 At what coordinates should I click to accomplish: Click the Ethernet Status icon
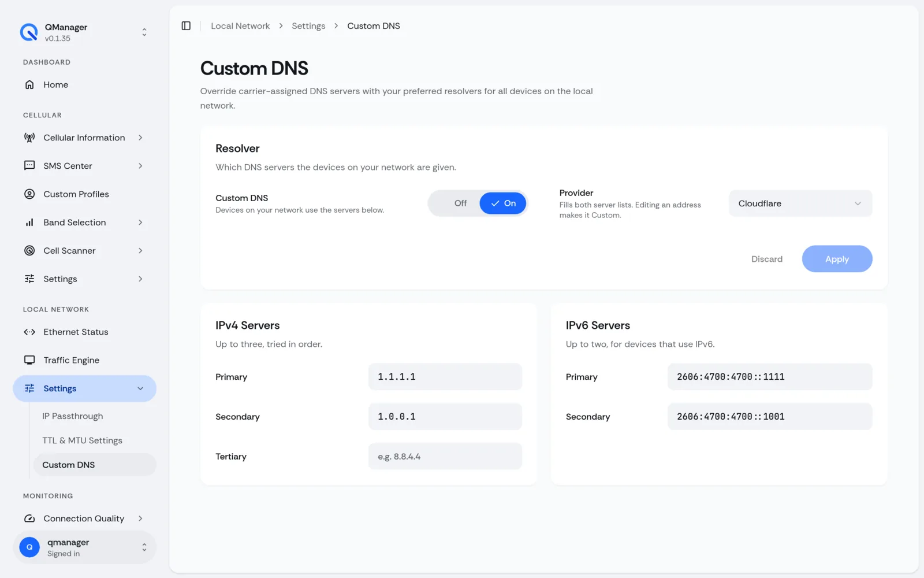(x=29, y=332)
